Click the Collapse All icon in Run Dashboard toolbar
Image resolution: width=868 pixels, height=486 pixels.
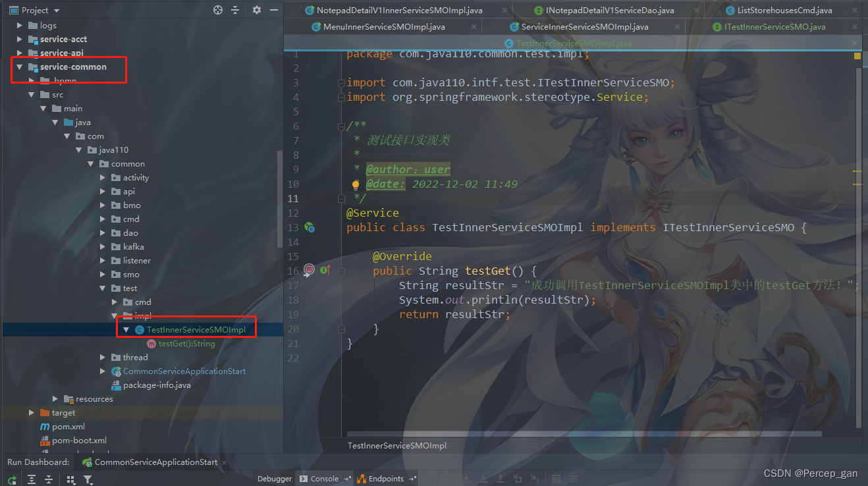pyautogui.click(x=49, y=480)
